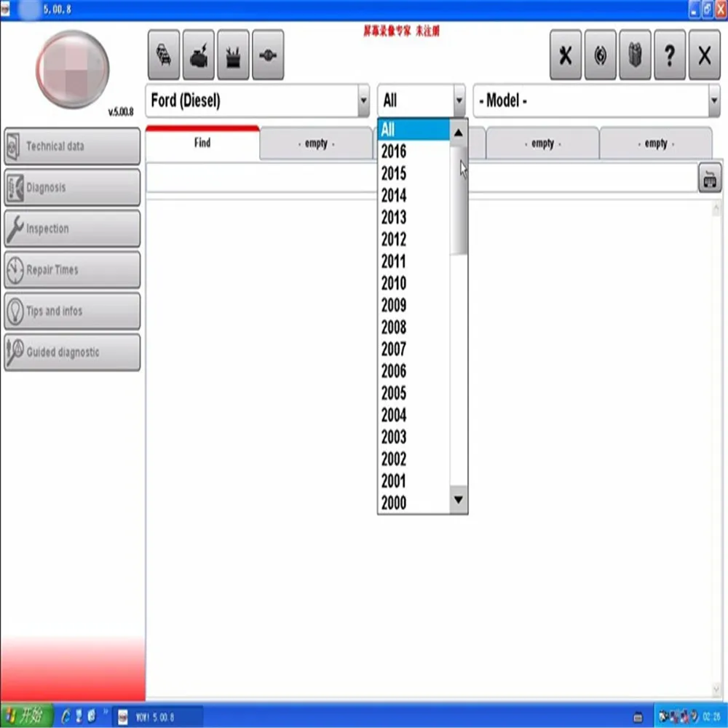Expand the Model dropdown

tap(714, 100)
